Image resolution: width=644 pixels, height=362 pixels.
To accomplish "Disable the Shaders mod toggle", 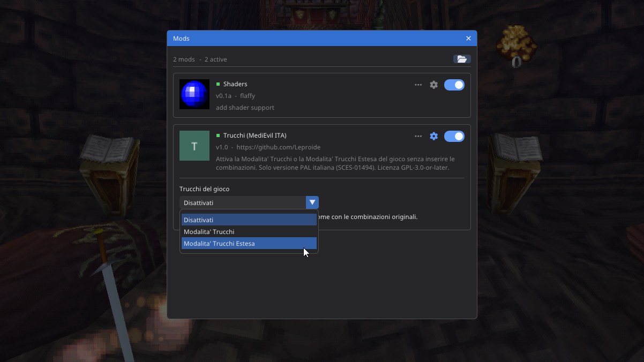I will point(454,85).
